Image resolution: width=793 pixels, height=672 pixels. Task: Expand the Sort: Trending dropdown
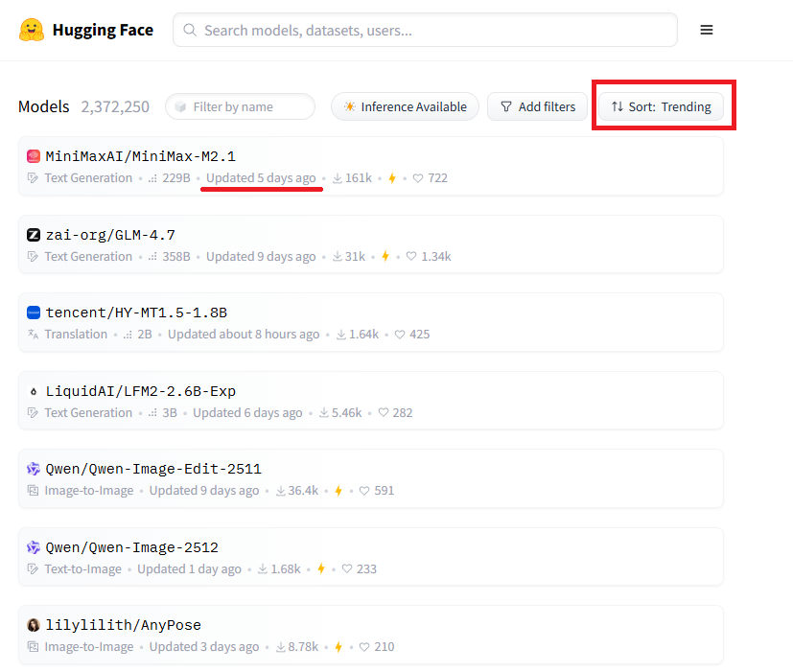pos(661,106)
